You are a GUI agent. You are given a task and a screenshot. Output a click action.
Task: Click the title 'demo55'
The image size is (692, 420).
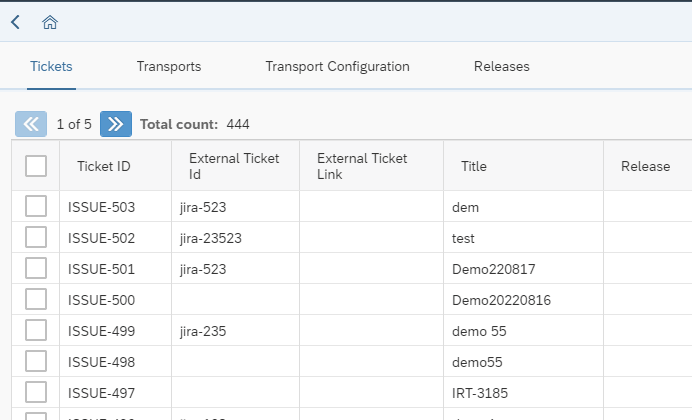click(x=477, y=362)
